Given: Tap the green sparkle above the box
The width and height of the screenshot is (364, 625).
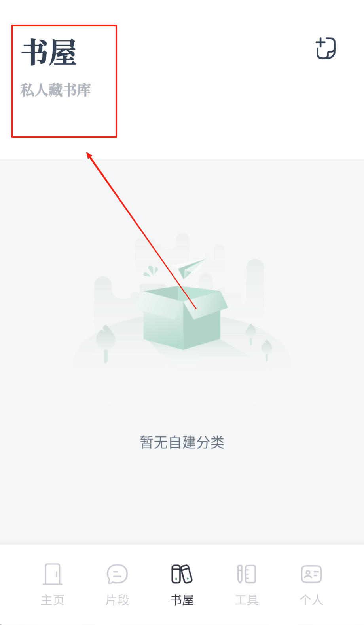Looking at the screenshot, I should coord(151,271).
